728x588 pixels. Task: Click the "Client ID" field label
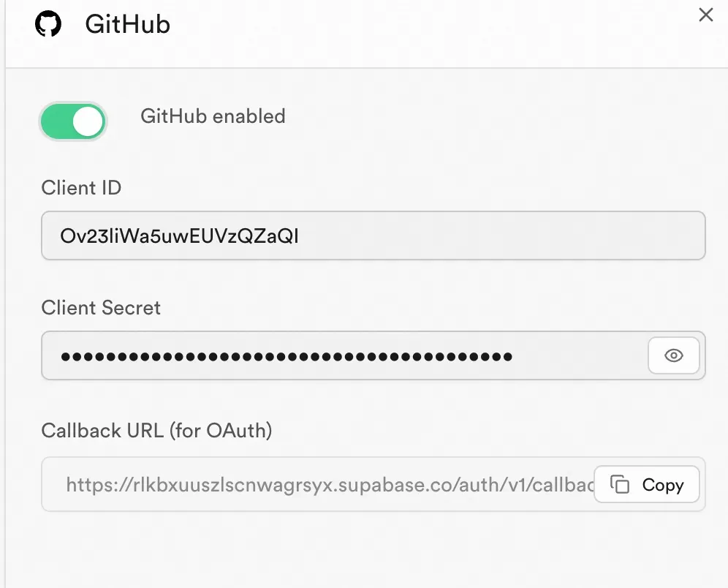click(x=81, y=188)
